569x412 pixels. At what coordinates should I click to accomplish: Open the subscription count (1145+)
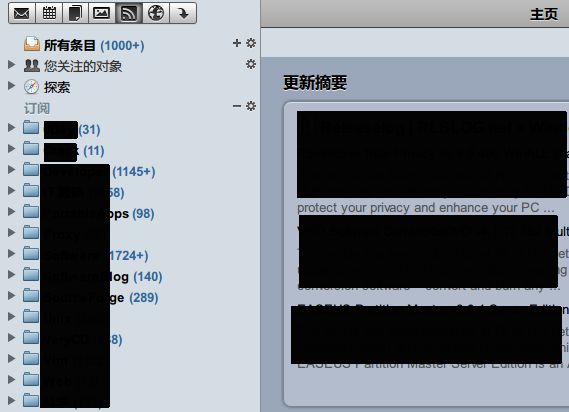pyautogui.click(x=134, y=171)
